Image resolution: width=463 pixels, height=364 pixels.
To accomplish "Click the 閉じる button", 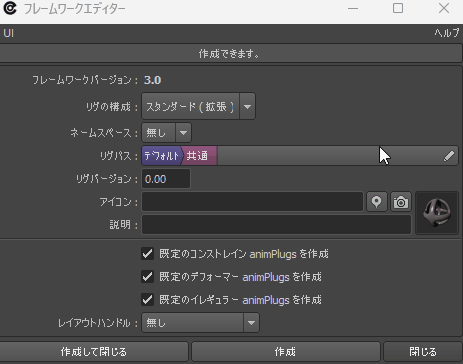I will tap(423, 352).
